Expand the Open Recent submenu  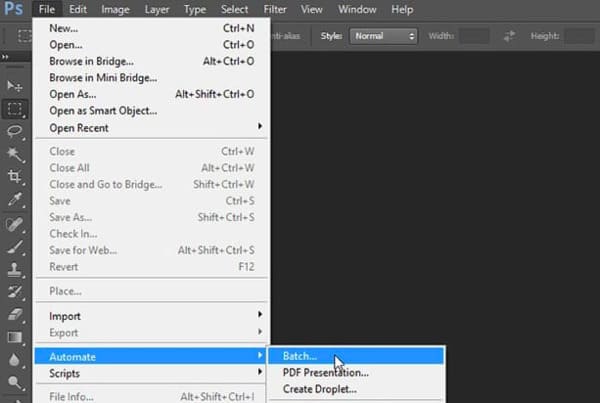point(152,127)
